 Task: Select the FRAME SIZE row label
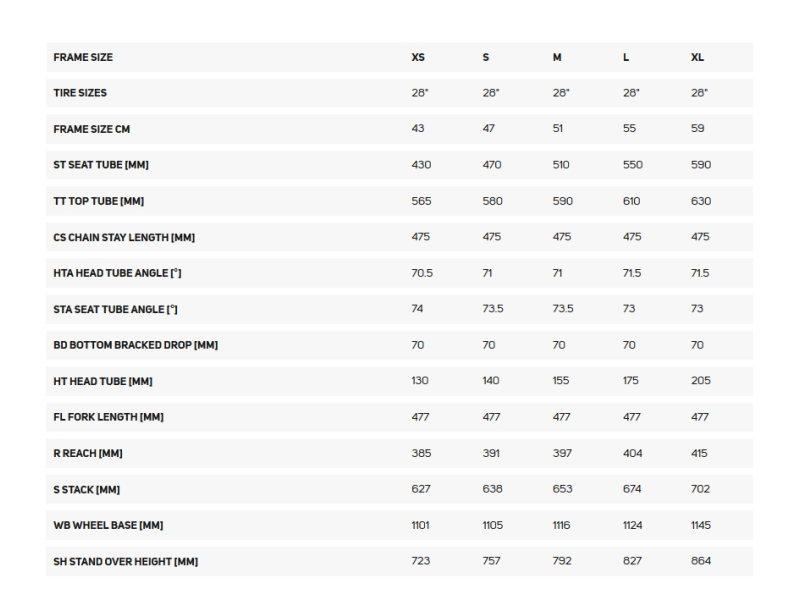[x=83, y=57]
